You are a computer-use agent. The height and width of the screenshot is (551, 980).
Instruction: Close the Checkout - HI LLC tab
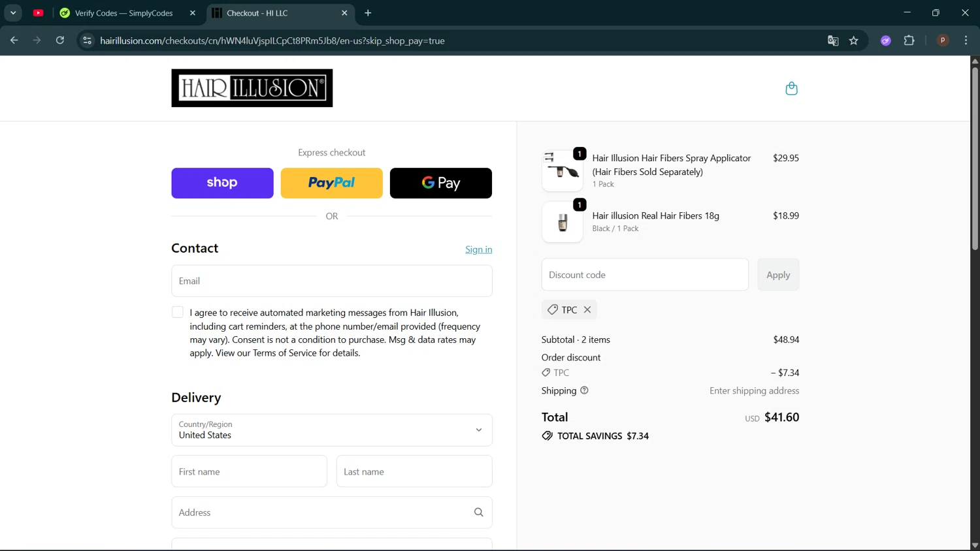click(x=344, y=13)
